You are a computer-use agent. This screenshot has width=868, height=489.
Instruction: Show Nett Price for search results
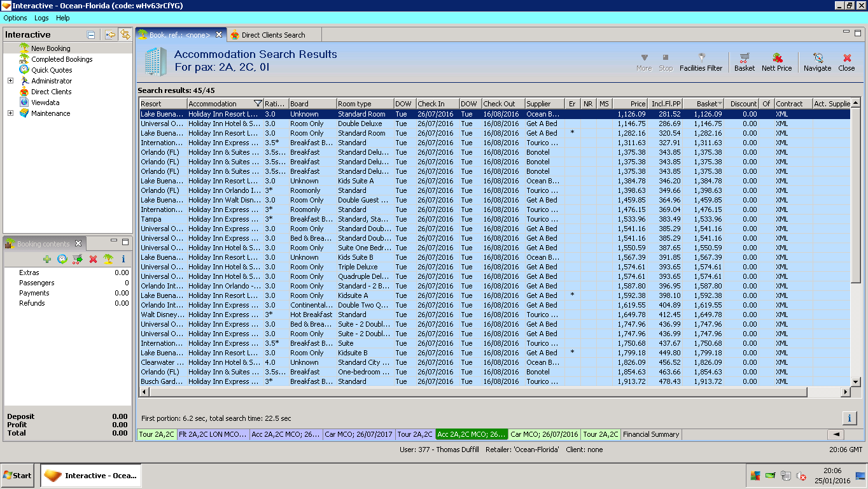pos(776,62)
